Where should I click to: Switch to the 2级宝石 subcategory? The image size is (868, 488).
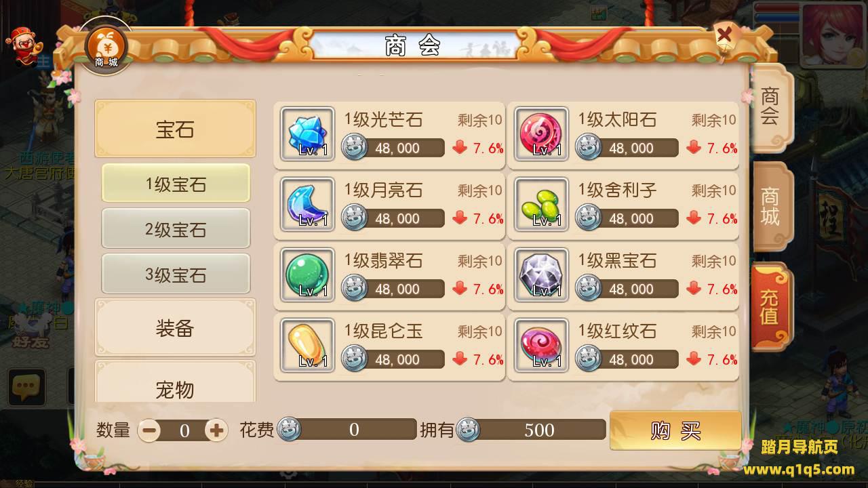click(176, 228)
